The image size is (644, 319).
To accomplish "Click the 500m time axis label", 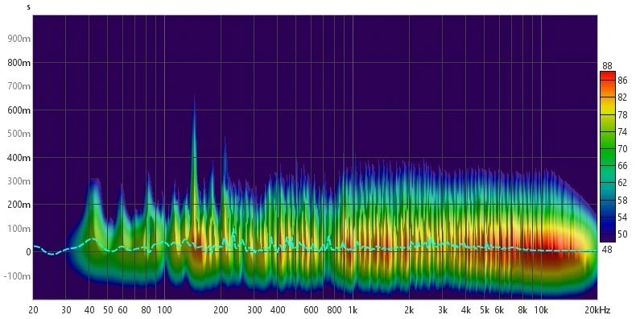I will [x=19, y=134].
